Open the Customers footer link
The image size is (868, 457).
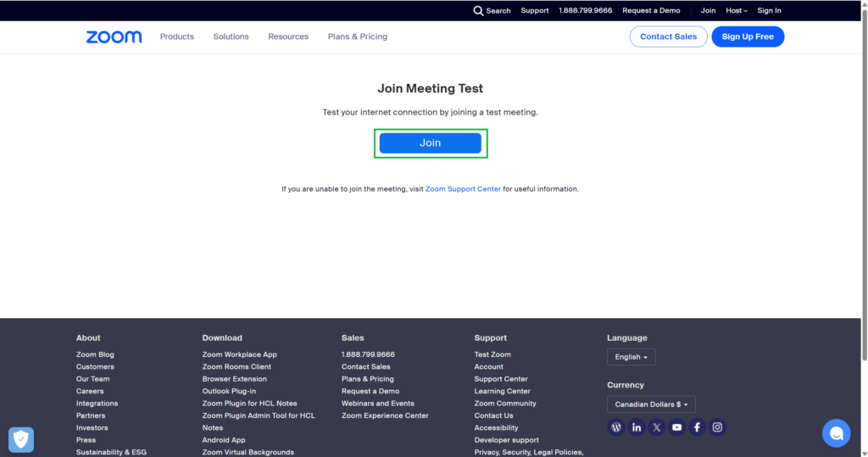pyautogui.click(x=95, y=367)
